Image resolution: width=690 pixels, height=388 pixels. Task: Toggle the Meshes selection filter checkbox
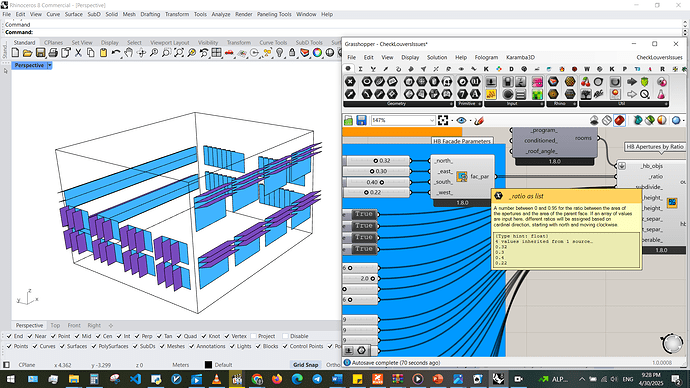(x=162, y=346)
